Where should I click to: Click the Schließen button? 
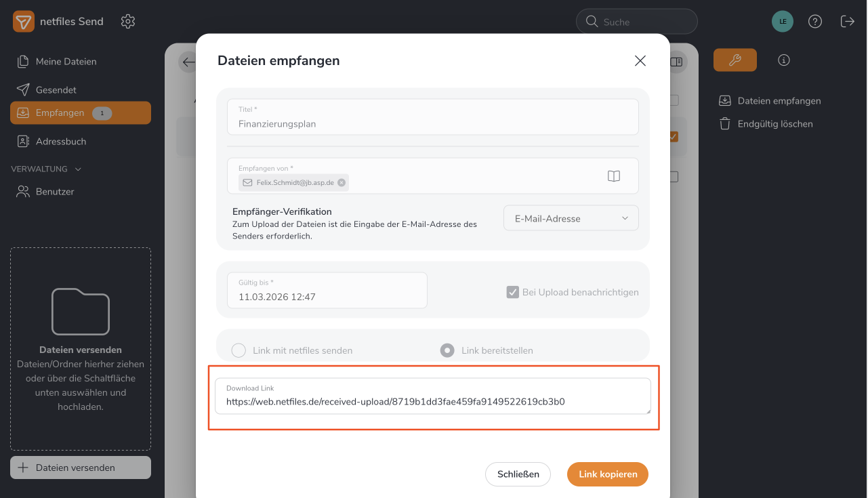tap(518, 474)
